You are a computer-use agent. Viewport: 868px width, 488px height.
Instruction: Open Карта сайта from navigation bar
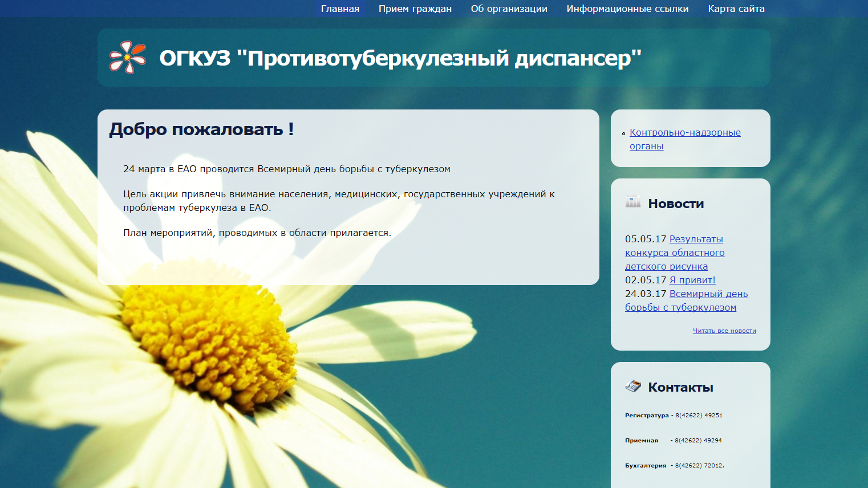point(736,9)
